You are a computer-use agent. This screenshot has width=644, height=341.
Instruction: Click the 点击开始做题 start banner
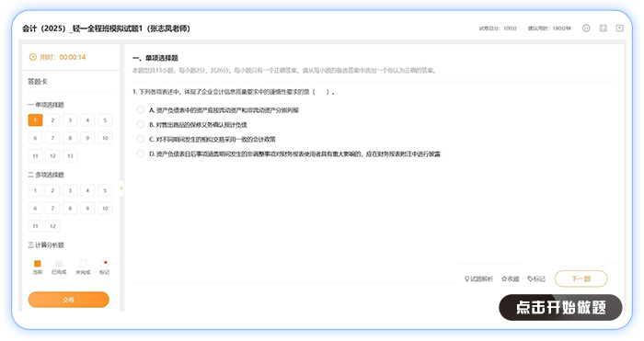(x=560, y=307)
